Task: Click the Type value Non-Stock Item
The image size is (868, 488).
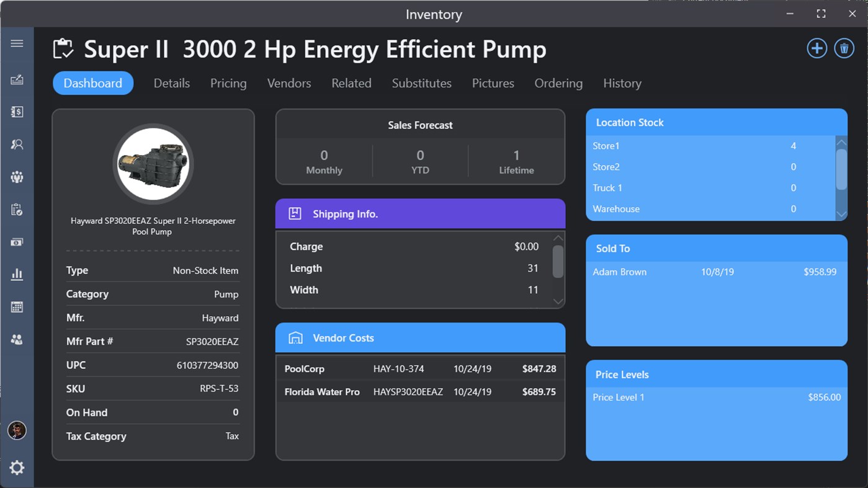Action: pos(205,270)
